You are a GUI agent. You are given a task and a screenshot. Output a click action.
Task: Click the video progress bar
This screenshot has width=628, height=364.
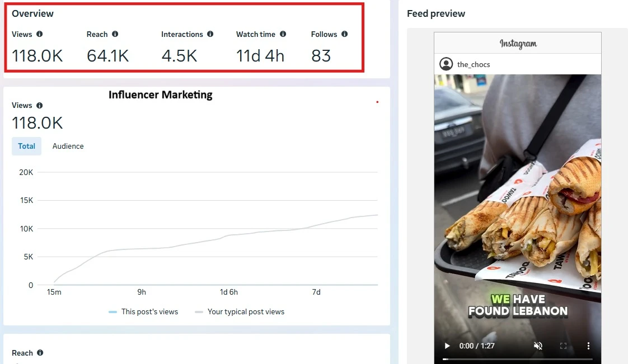(518, 359)
